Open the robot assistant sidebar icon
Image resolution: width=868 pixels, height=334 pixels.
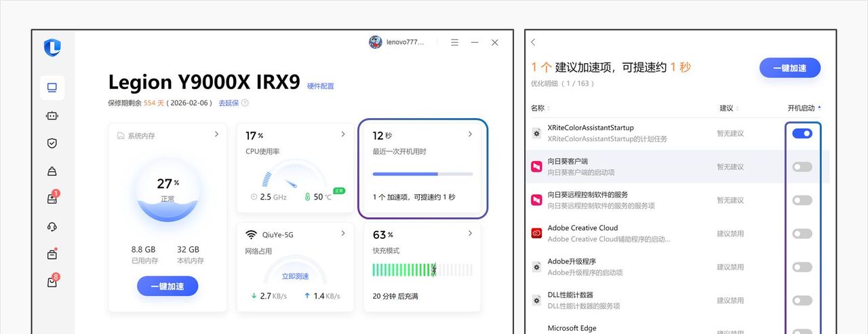pos(52,115)
